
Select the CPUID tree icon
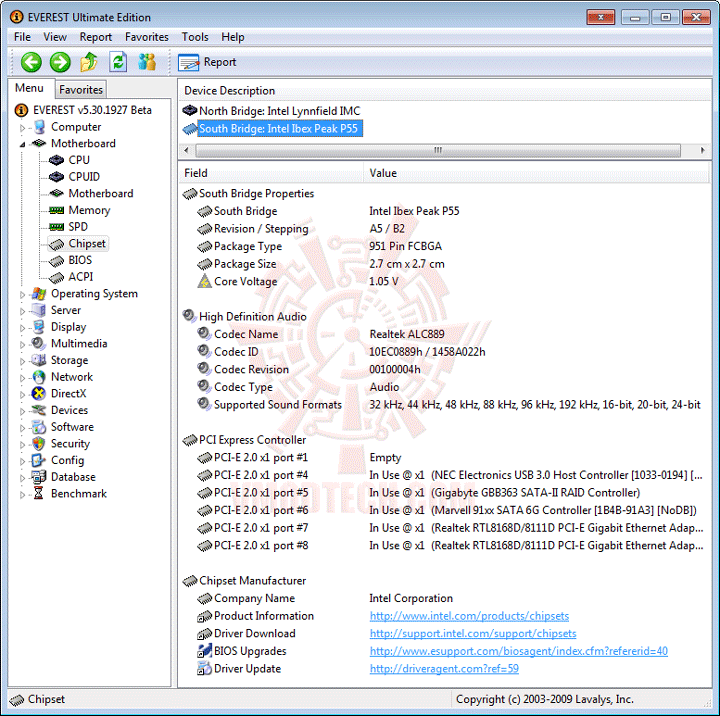[x=56, y=177]
